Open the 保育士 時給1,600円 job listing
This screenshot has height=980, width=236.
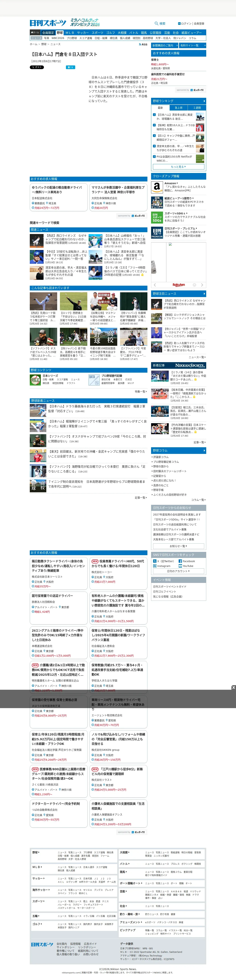pos(178,64)
